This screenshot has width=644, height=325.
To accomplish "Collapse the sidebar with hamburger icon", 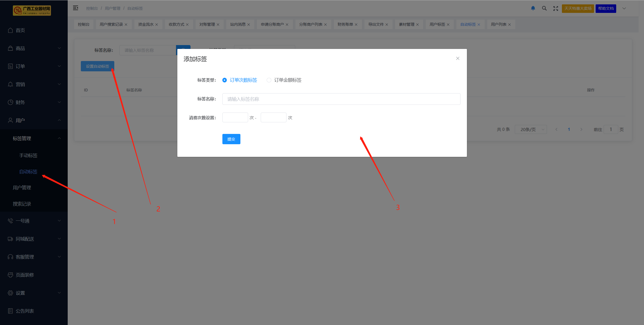I will click(x=75, y=8).
